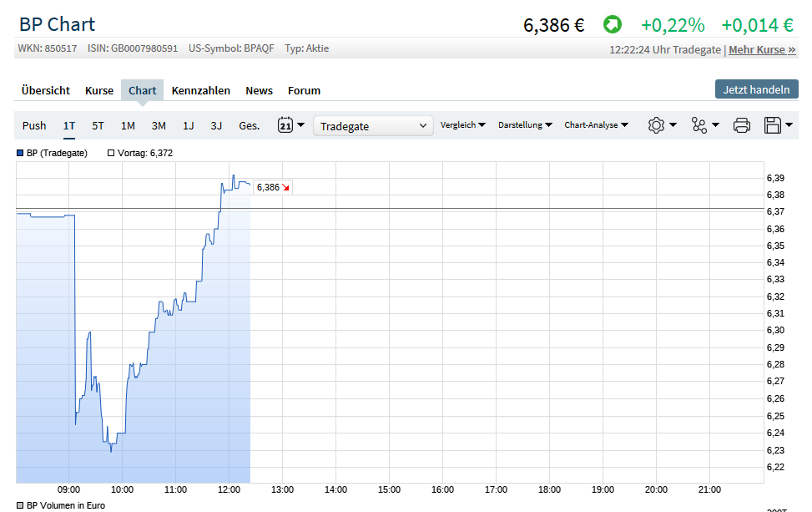Expand the arrow beside settings gear
The width and height of the screenshot is (812, 512).
pos(673,125)
